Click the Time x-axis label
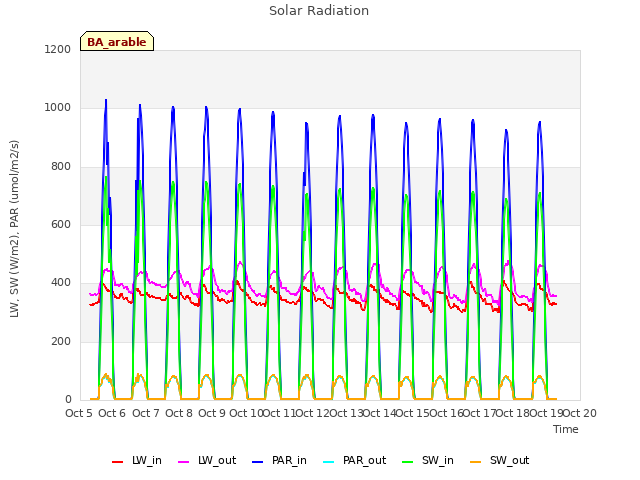 (x=566, y=429)
